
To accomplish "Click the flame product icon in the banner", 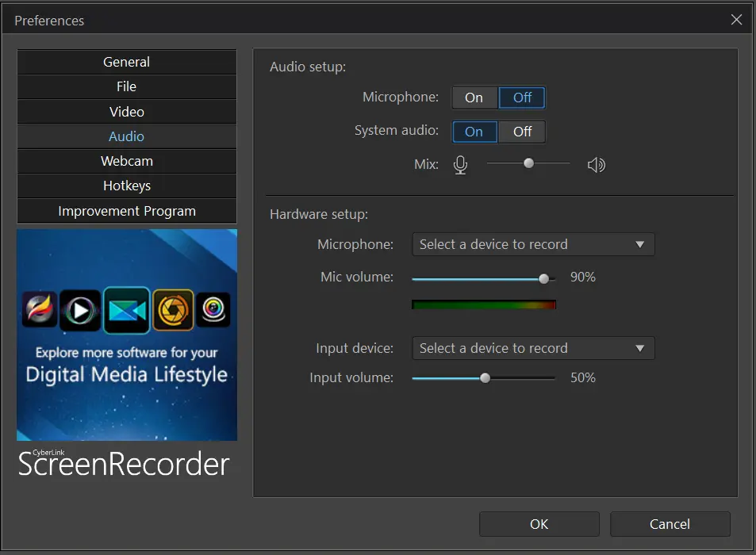I will [x=40, y=311].
